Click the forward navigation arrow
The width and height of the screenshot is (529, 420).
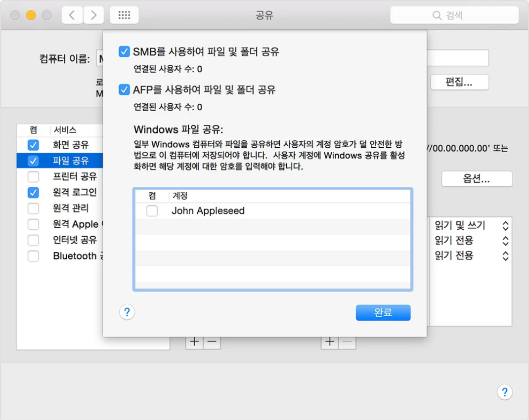click(x=93, y=15)
